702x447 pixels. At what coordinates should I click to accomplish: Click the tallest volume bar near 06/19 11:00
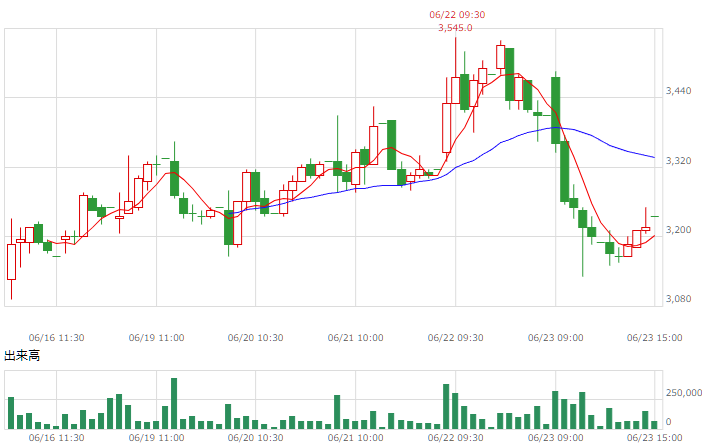(174, 404)
